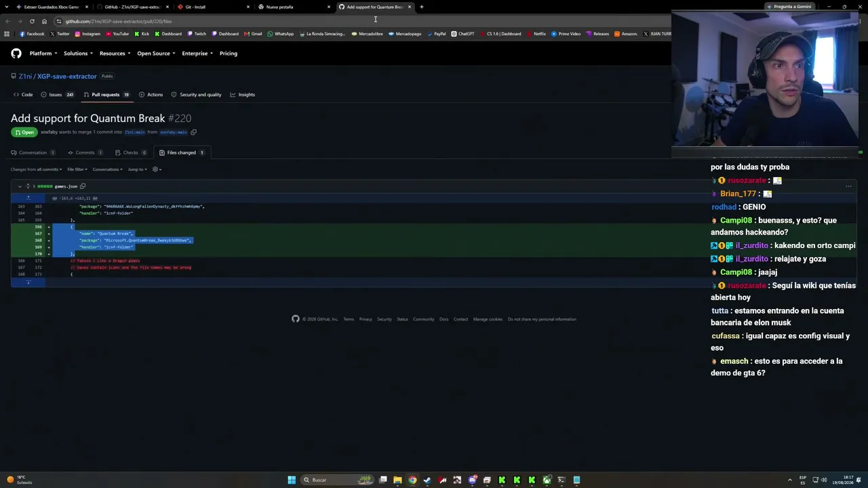Open Discord from the taskbar
Viewport: 868px width, 488px height.
pyautogui.click(x=473, y=480)
